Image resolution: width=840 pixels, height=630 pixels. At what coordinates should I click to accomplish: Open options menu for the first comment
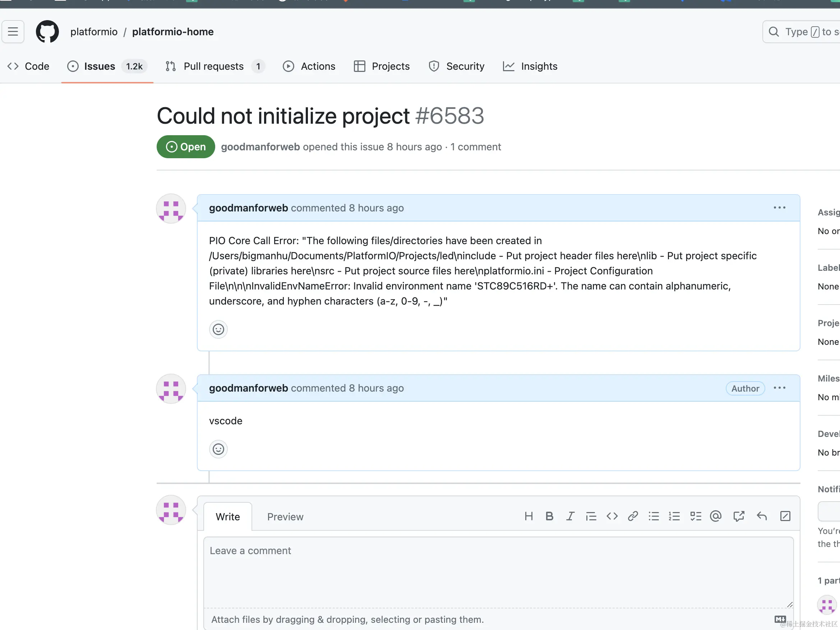coord(779,208)
